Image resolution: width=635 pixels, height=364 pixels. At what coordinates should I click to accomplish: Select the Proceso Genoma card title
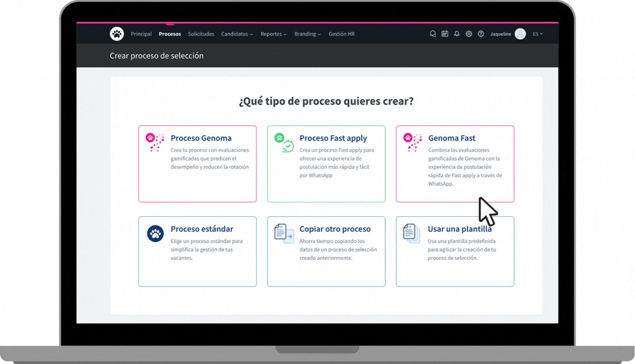[x=201, y=138]
